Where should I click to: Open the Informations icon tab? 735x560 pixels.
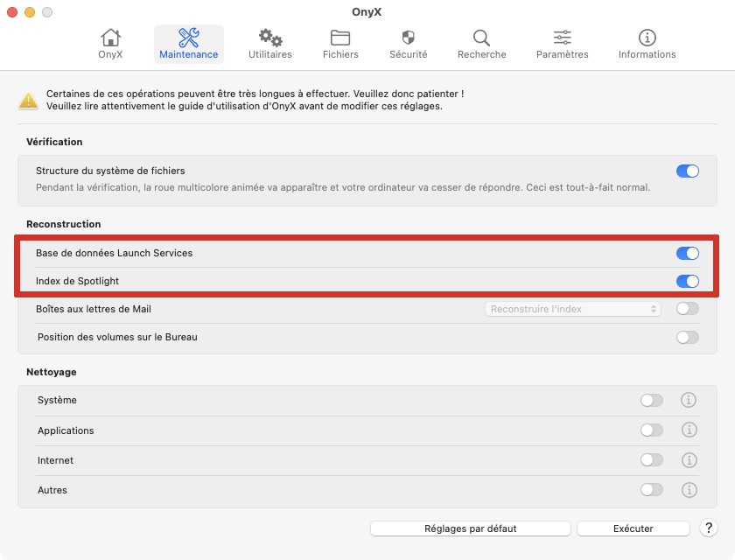[647, 38]
